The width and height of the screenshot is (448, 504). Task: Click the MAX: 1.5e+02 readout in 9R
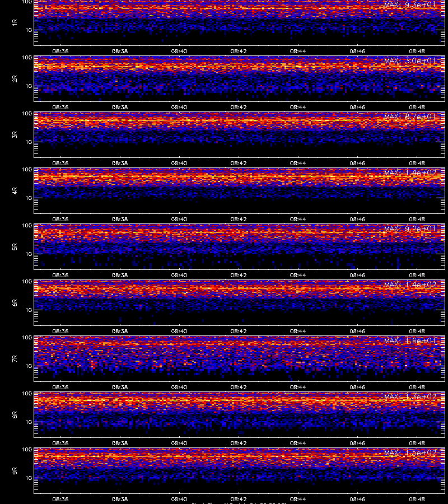pyautogui.click(x=410, y=452)
